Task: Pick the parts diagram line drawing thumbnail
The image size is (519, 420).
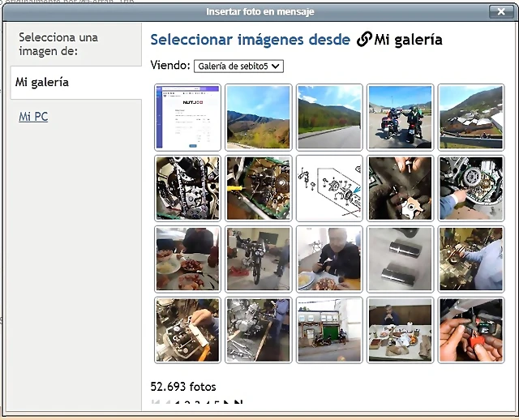Action: click(329, 188)
